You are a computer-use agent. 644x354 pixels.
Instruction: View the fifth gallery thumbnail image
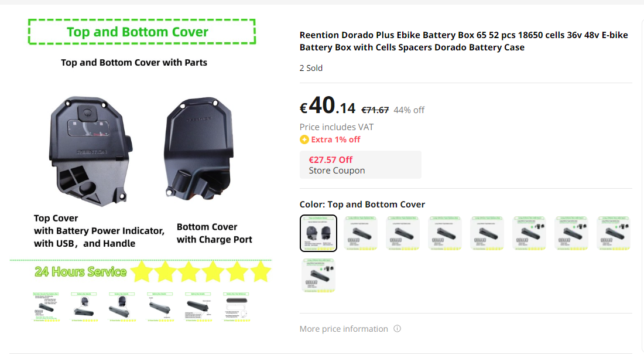pyautogui.click(x=199, y=306)
